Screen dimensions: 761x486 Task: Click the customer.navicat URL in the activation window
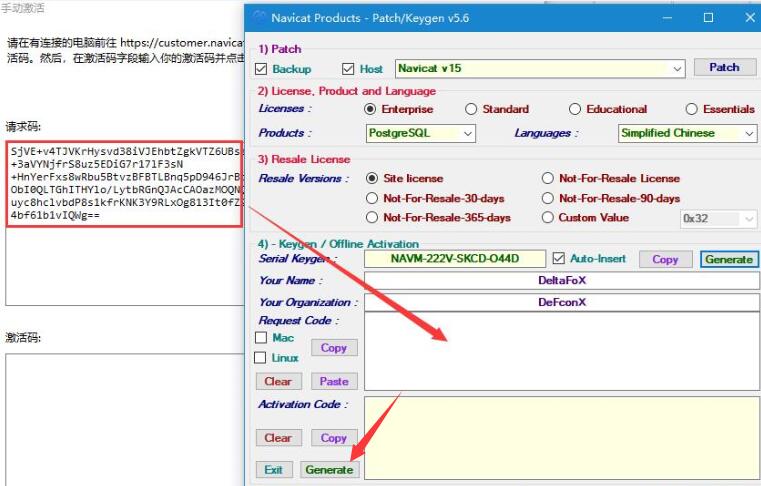pyautogui.click(x=182, y=43)
